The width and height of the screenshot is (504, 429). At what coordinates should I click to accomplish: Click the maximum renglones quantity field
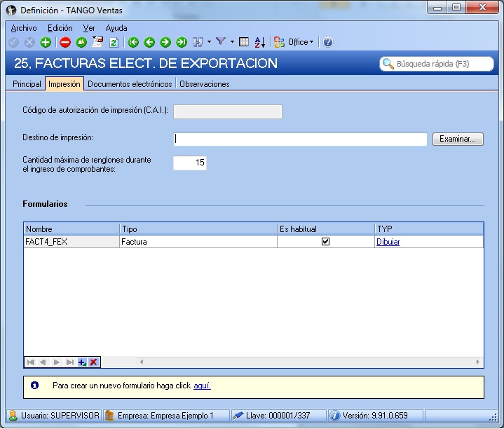tap(190, 163)
